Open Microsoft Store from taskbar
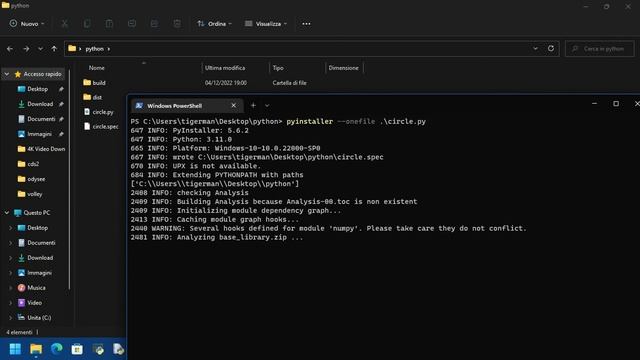Image resolution: width=640 pixels, height=360 pixels. [x=77, y=349]
